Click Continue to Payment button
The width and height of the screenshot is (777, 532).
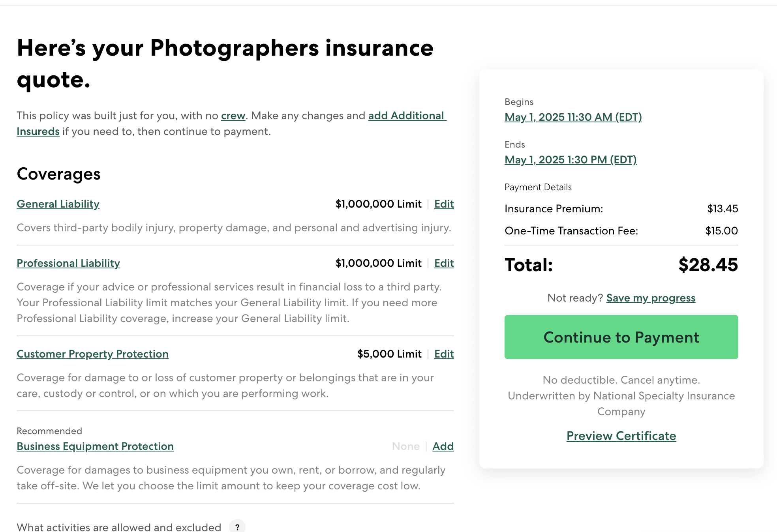pyautogui.click(x=621, y=337)
